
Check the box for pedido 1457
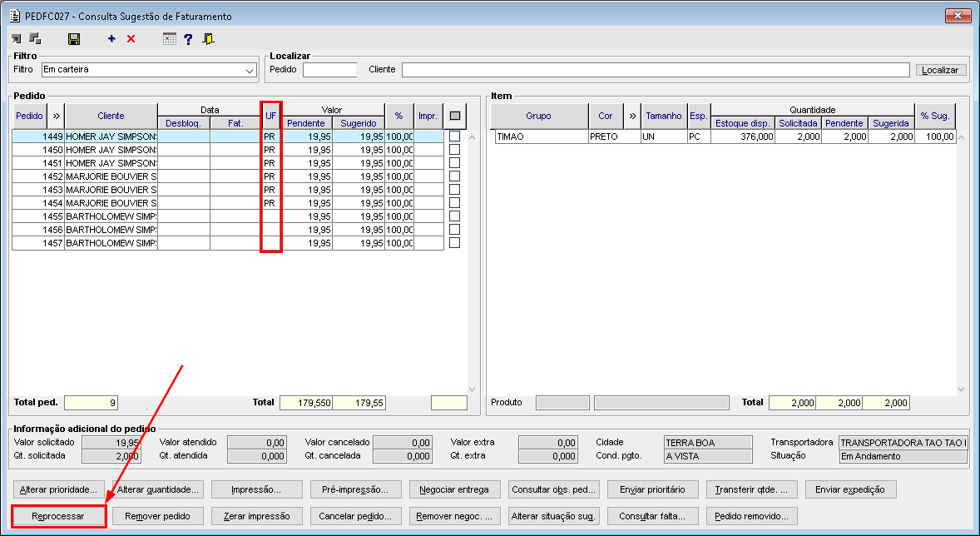tap(454, 243)
